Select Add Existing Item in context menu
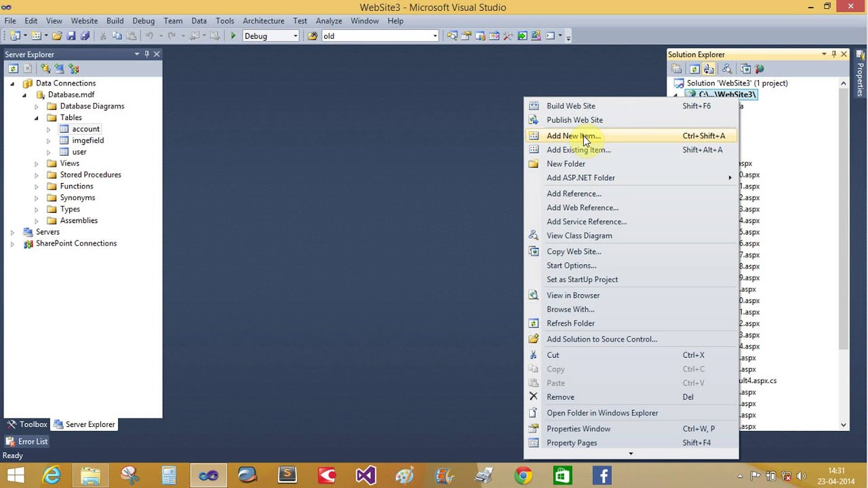The image size is (868, 488). (631, 150)
